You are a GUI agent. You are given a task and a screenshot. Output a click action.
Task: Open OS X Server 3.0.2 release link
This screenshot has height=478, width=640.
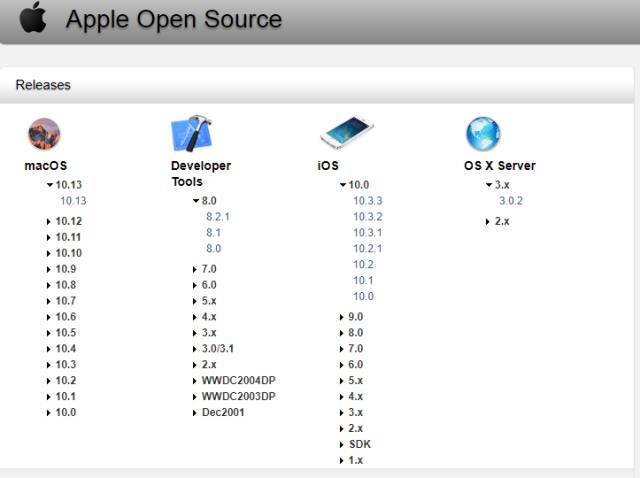coord(511,201)
